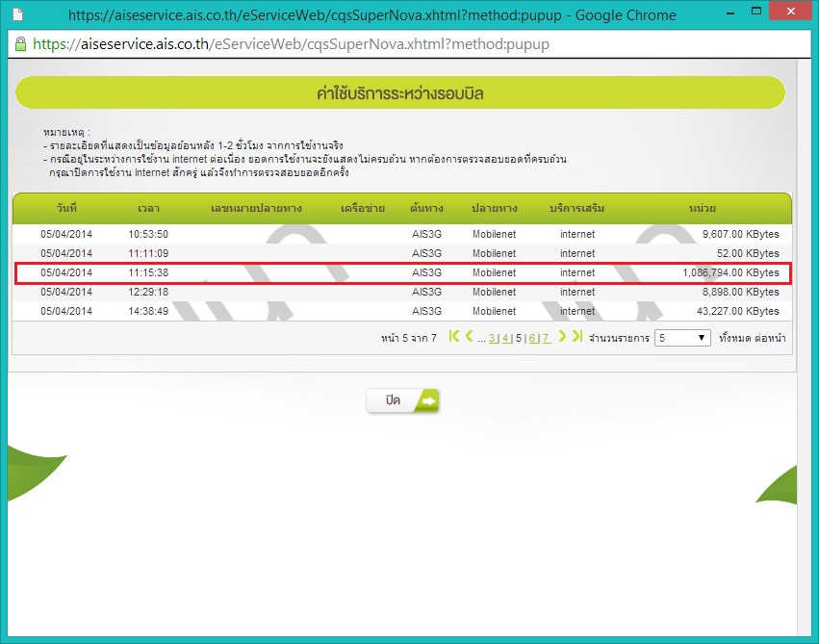Open page 6 link
The image size is (819, 644).
point(533,339)
